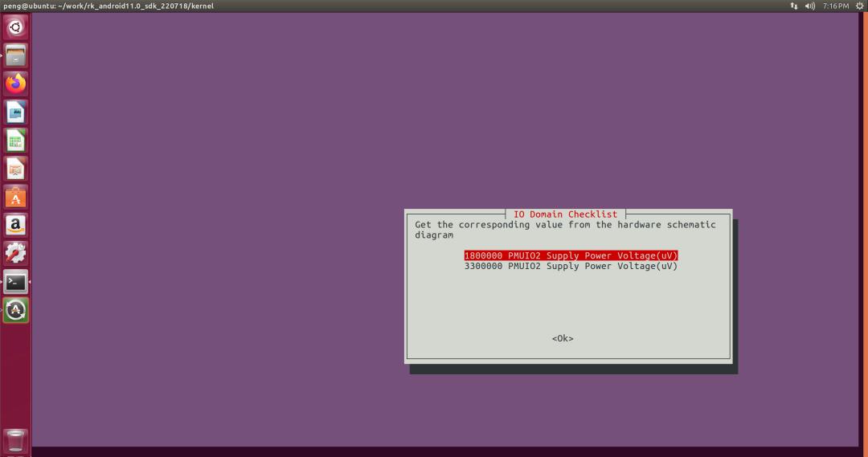Open the Trash bin
Viewport: 868px width, 457px height.
(x=16, y=441)
